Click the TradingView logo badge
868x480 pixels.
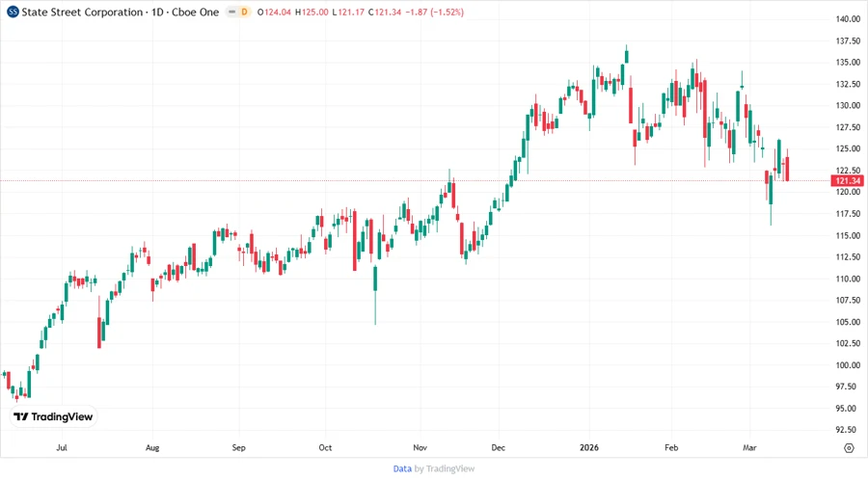click(x=53, y=416)
